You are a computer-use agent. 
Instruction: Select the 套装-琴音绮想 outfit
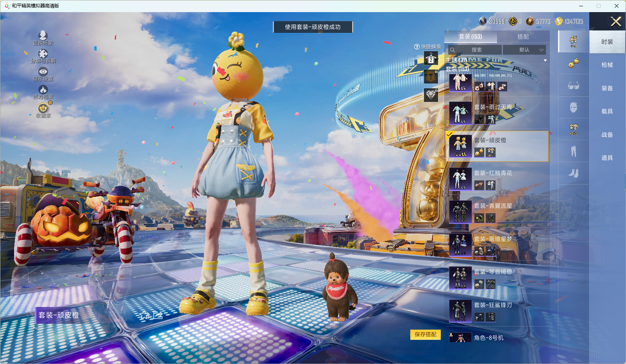[x=497, y=278]
